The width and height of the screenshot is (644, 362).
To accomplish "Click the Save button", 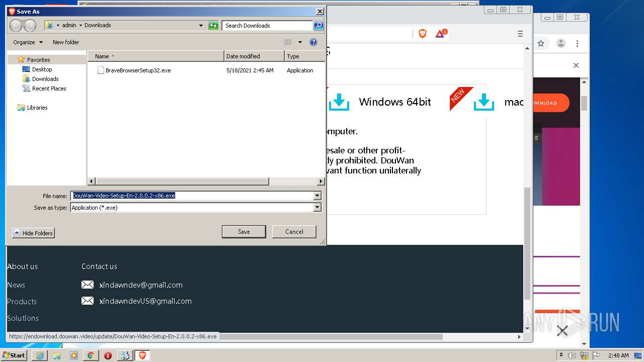I will (244, 232).
